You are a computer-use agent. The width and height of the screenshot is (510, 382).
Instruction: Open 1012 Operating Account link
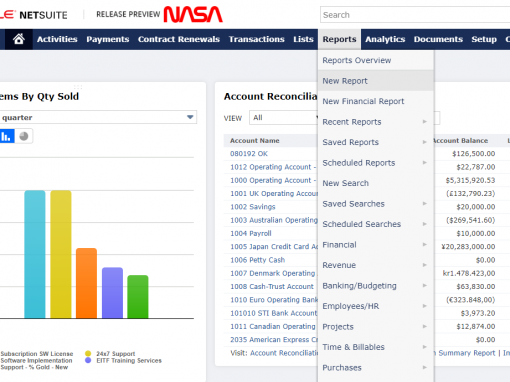pyautogui.click(x=273, y=167)
